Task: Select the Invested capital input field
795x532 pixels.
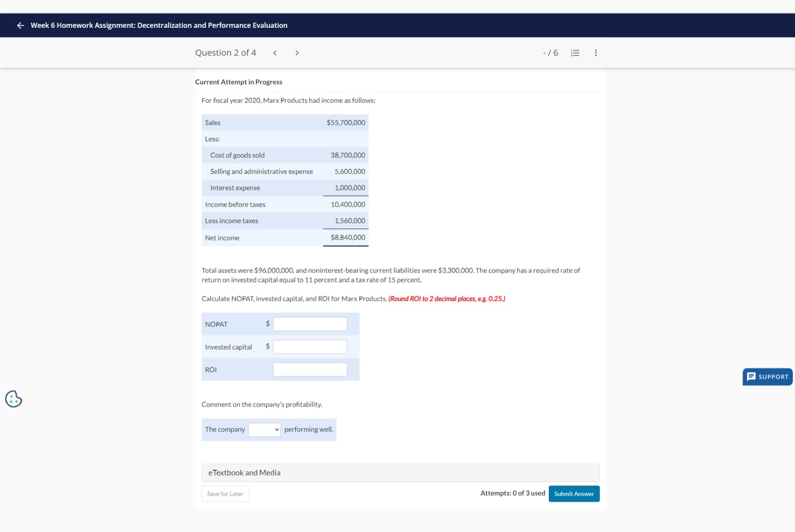Action: click(x=310, y=346)
